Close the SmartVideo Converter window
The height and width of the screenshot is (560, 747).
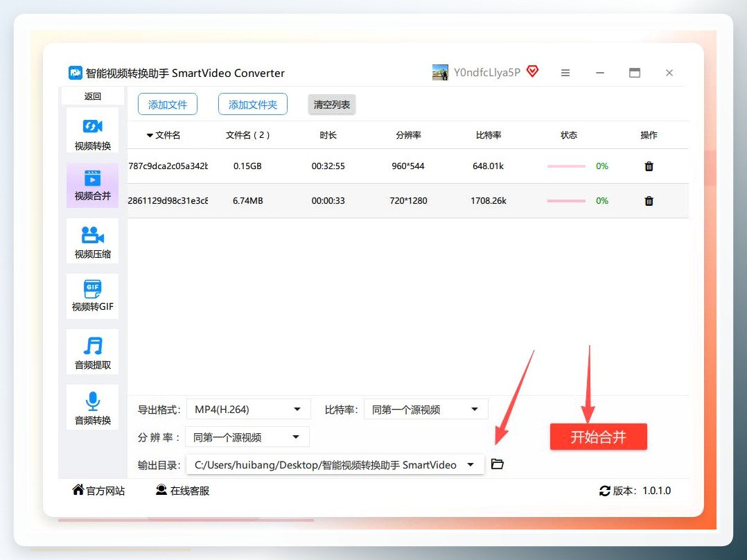coord(669,73)
